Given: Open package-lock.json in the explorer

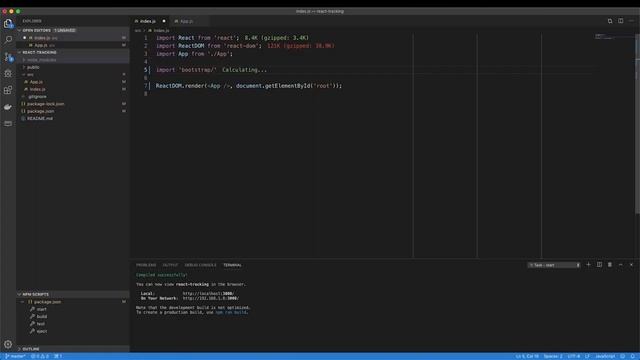Looking at the screenshot, I should coord(45,104).
